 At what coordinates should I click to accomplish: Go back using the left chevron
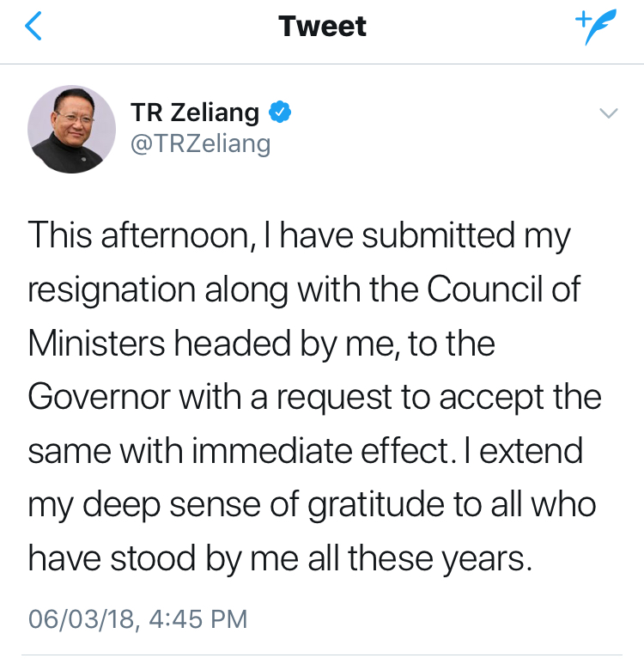tap(33, 27)
